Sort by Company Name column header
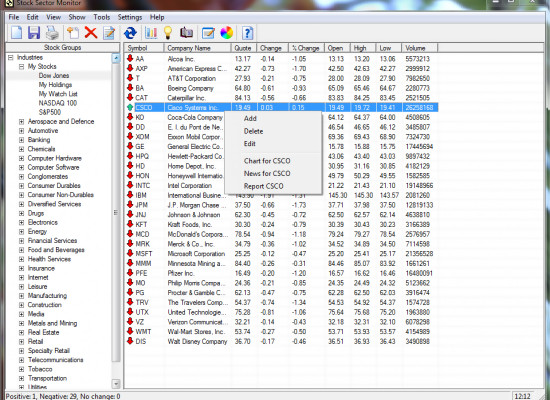This screenshot has height=400, width=550. tap(197, 48)
